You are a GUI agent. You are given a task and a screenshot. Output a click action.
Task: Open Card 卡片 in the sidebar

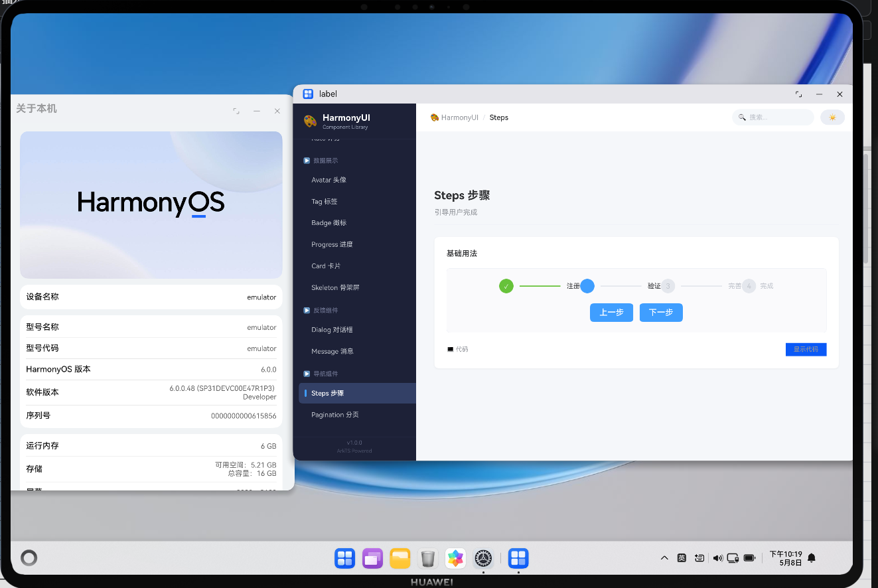pos(357,266)
